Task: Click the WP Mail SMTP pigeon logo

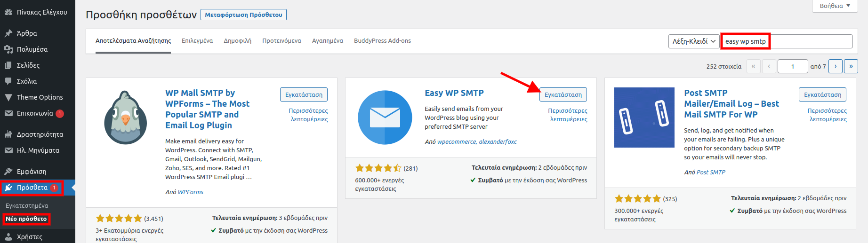Action: 126,118
